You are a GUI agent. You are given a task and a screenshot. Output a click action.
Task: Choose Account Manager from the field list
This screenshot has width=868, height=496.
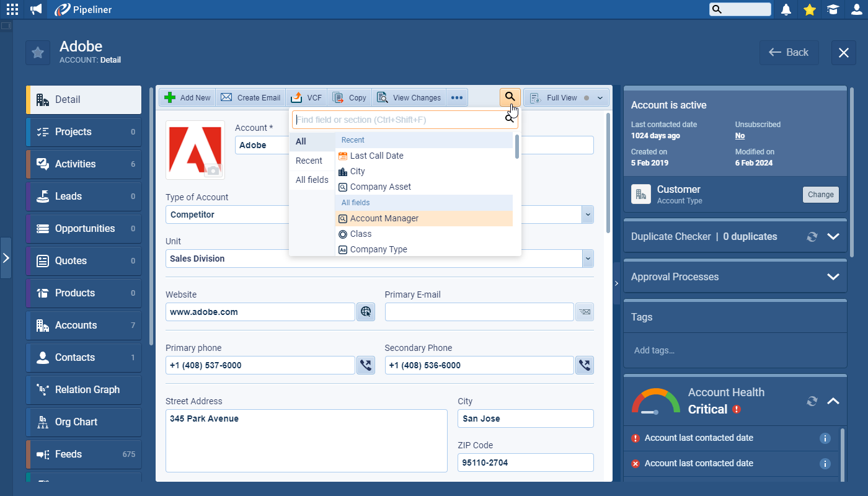click(384, 218)
